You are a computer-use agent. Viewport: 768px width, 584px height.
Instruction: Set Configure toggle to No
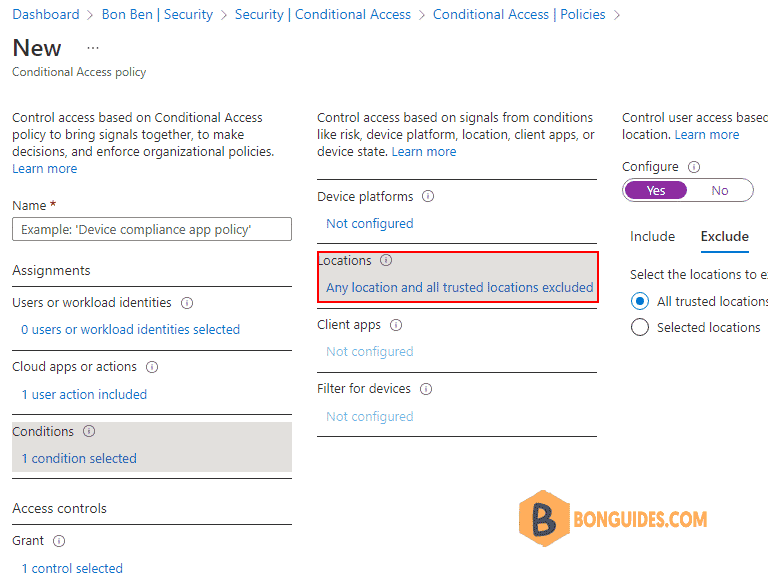[x=720, y=191]
